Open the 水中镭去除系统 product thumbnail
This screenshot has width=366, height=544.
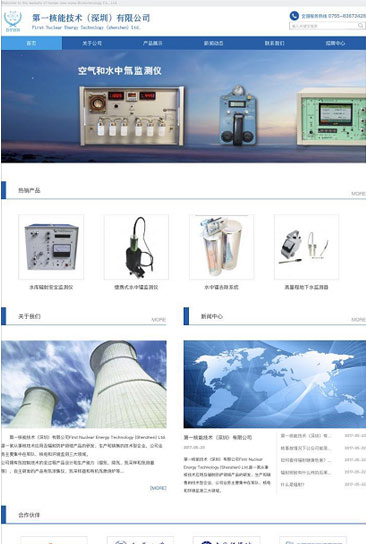[x=221, y=247]
